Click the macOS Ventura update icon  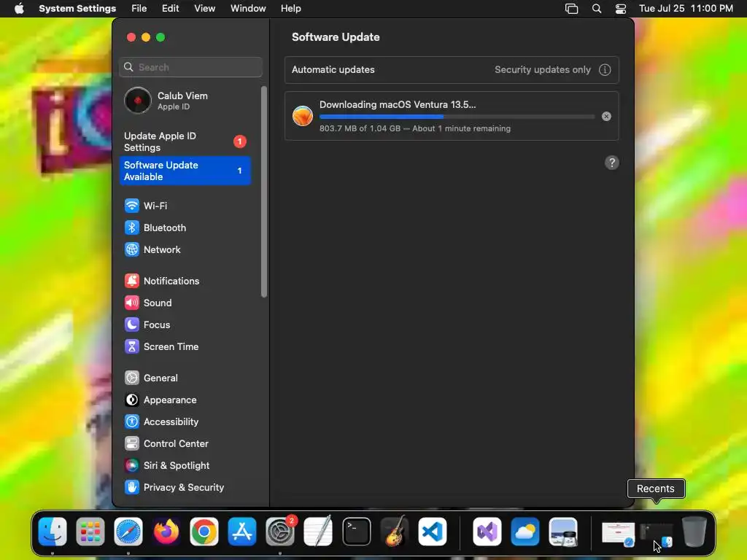(x=303, y=116)
